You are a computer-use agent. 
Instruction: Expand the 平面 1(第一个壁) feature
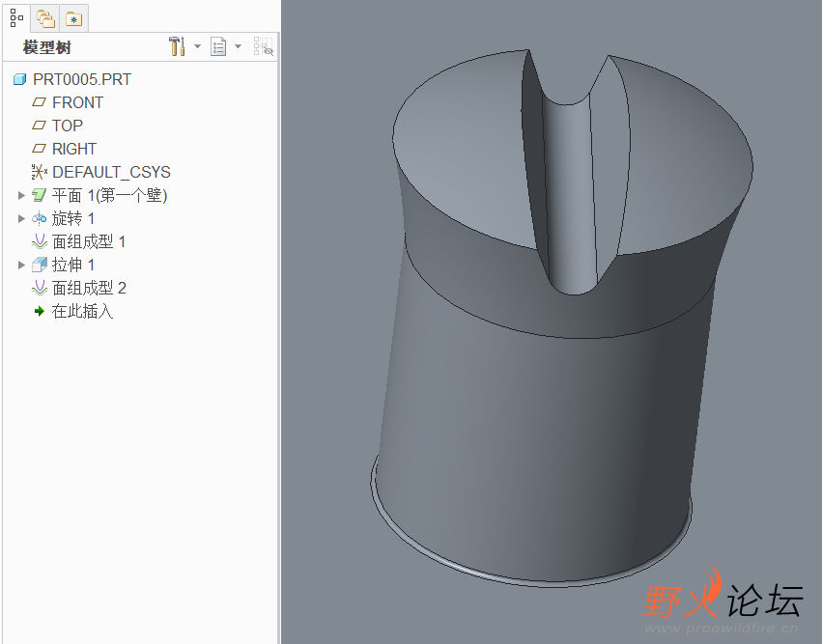pos(21,195)
